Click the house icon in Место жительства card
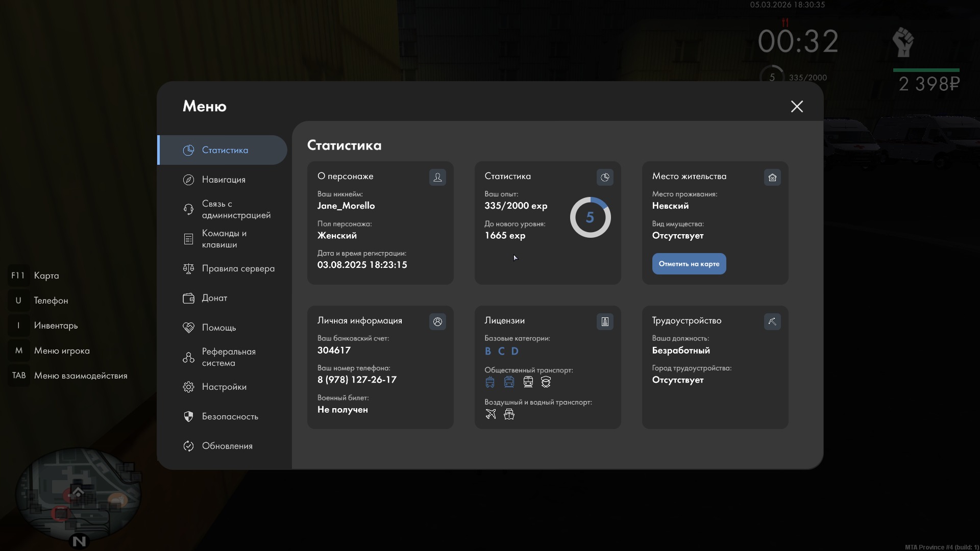 (x=772, y=177)
